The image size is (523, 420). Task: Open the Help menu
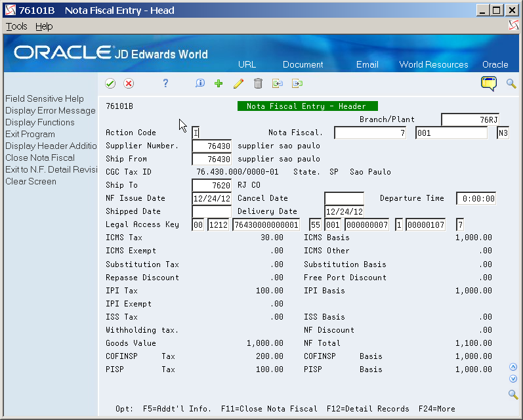click(44, 26)
